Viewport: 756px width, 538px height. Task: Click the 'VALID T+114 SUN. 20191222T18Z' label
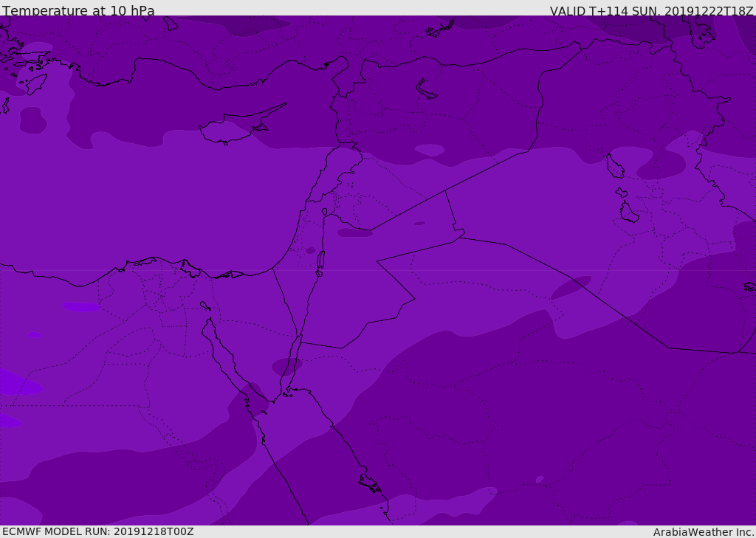pyautogui.click(x=651, y=11)
